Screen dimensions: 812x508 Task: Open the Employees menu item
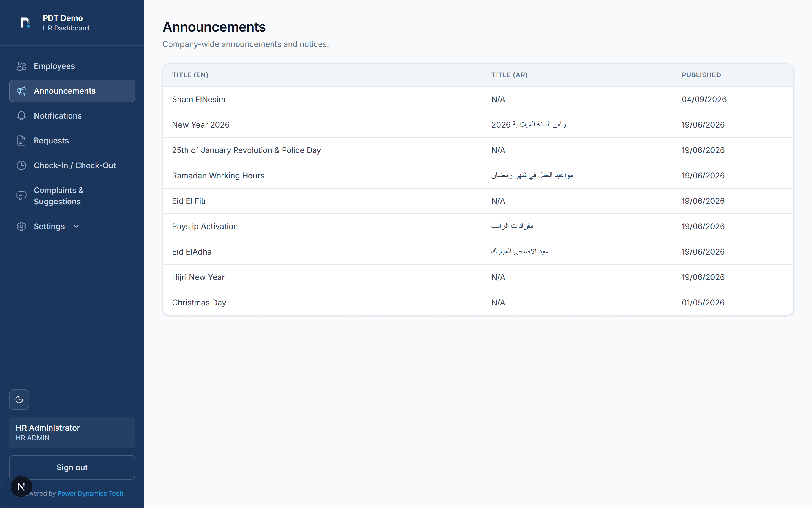72,66
